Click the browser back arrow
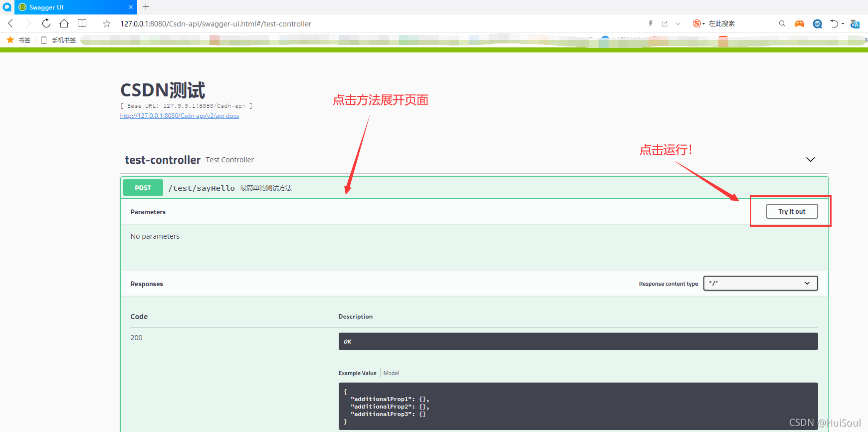The height and width of the screenshot is (432, 868). coord(10,23)
